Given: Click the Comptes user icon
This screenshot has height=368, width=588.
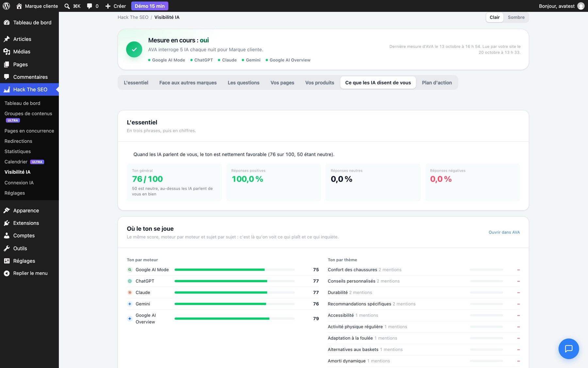Looking at the screenshot, I should click(7, 236).
